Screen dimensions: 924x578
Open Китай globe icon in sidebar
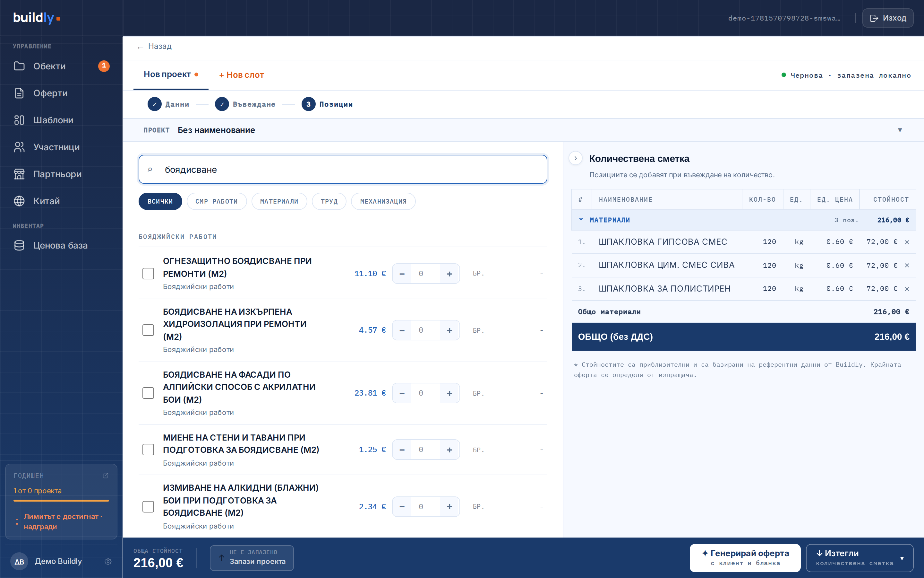(x=19, y=201)
